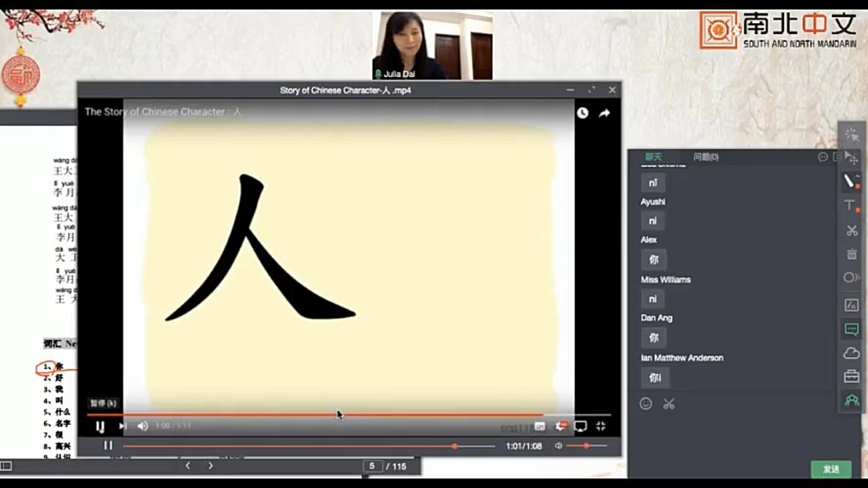
Task: Click Miss Williams chat name
Action: point(666,279)
